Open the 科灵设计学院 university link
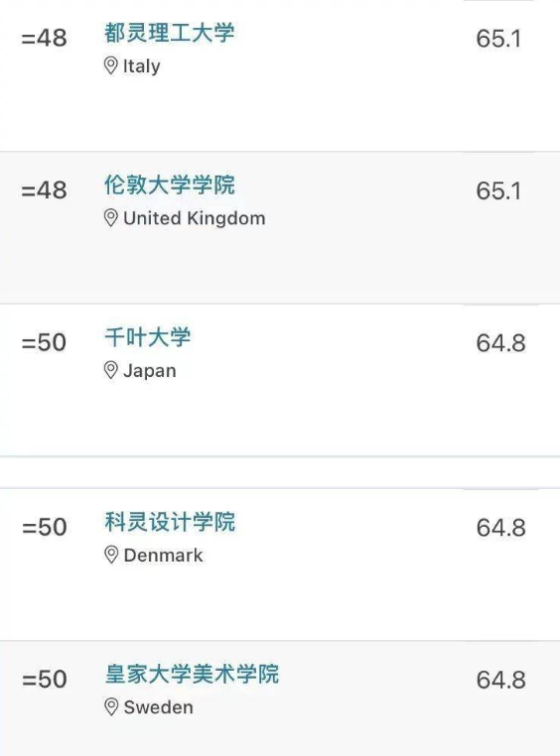Image resolution: width=560 pixels, height=756 pixels. point(170,522)
